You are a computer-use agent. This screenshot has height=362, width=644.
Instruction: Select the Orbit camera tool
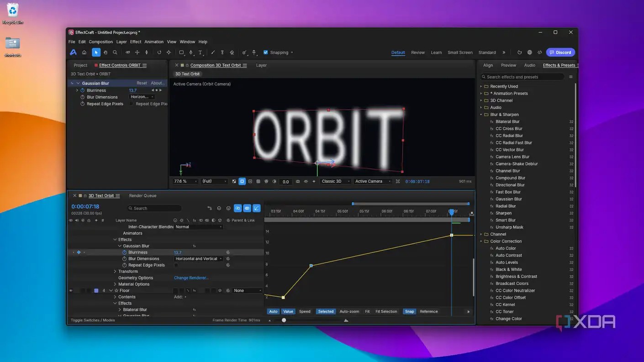pyautogui.click(x=128, y=52)
